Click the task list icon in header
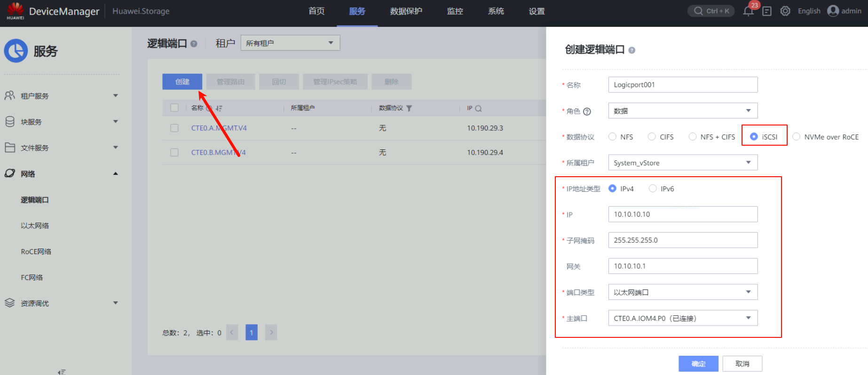The width and height of the screenshot is (868, 375). [767, 11]
